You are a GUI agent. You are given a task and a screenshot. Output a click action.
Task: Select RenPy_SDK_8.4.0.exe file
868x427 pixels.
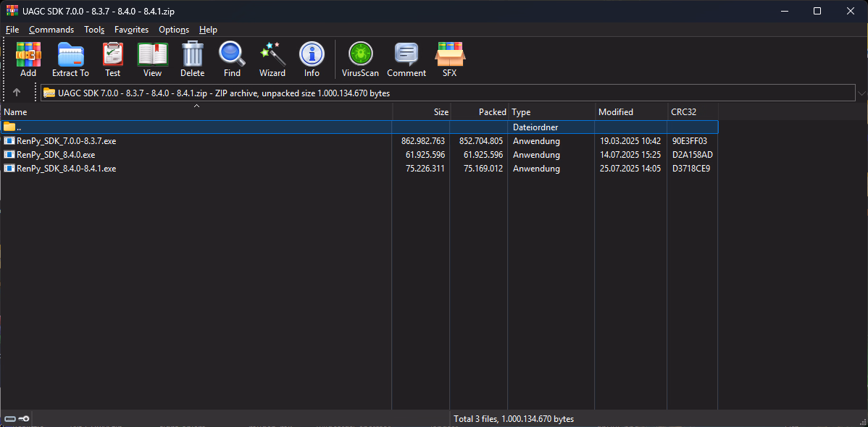[56, 155]
